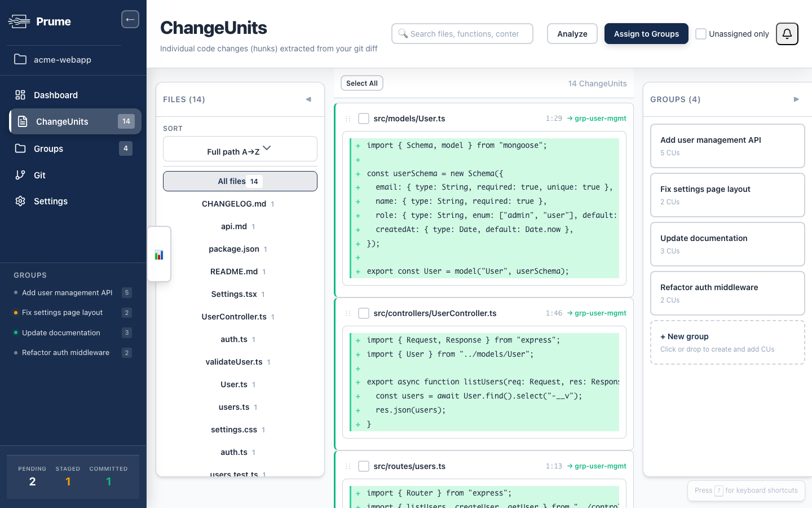Click Assign to Groups button

pos(646,34)
